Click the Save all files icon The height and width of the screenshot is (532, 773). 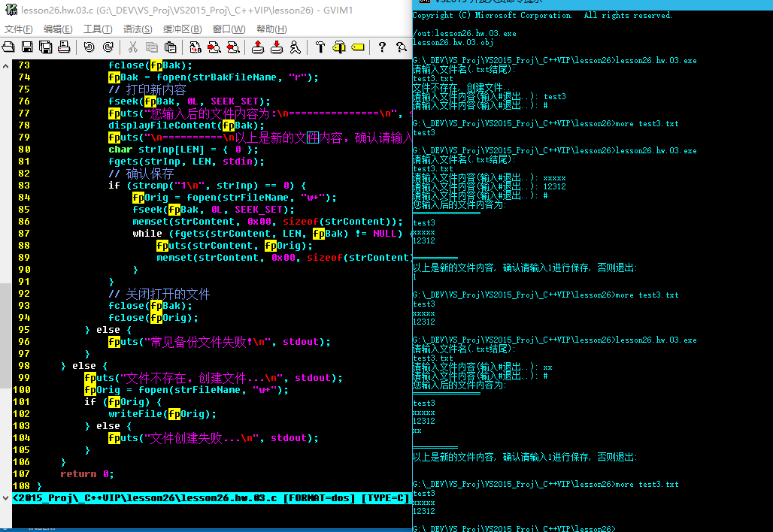tap(45, 47)
